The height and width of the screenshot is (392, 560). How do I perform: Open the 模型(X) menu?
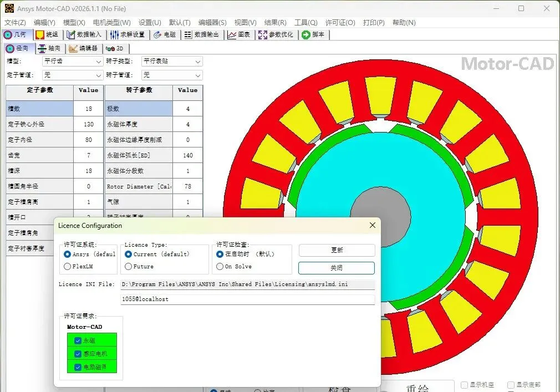74,23
